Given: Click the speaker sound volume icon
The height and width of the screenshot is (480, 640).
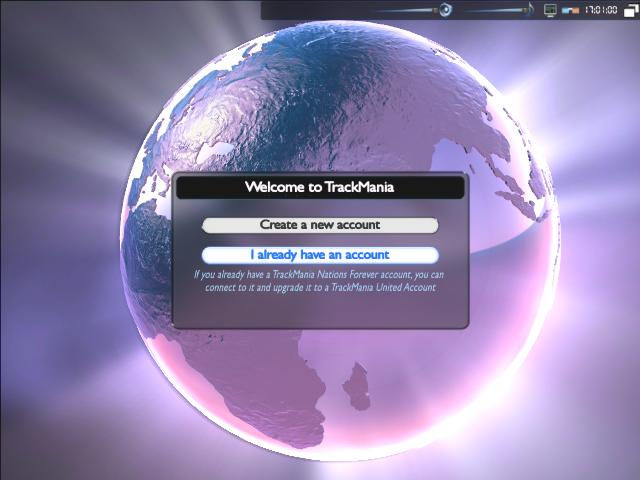Looking at the screenshot, I should pos(445,9).
